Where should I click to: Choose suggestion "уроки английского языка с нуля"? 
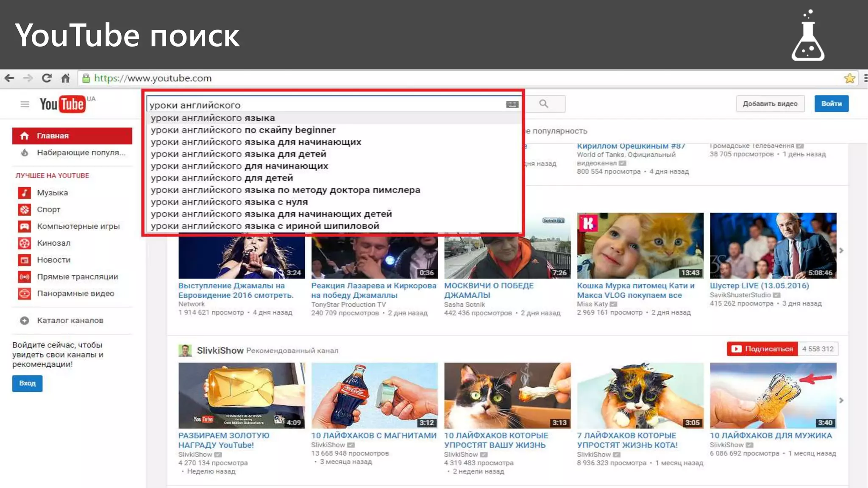pyautogui.click(x=334, y=202)
